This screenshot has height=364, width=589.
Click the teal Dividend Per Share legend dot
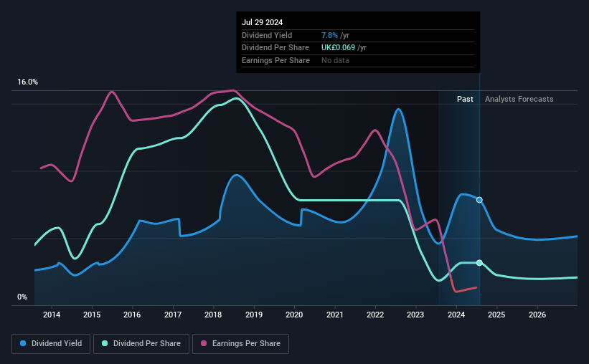pyautogui.click(x=105, y=343)
